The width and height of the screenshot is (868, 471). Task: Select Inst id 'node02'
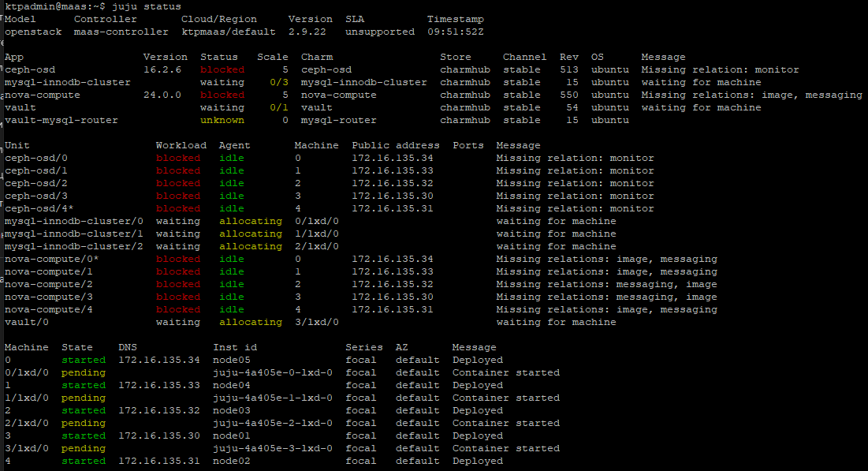(x=232, y=461)
